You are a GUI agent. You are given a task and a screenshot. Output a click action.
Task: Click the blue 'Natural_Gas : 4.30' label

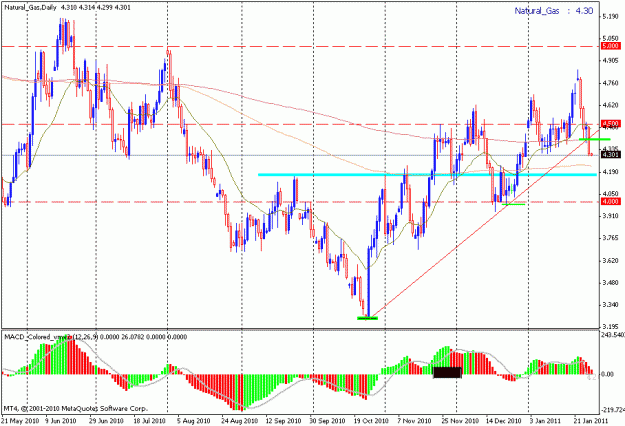[x=554, y=11]
